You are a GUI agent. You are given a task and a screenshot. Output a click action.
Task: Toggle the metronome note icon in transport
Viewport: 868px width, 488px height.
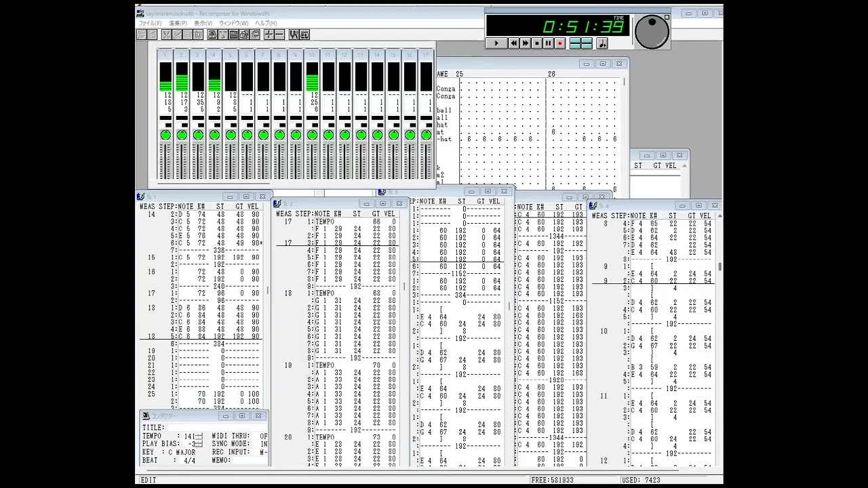click(602, 43)
